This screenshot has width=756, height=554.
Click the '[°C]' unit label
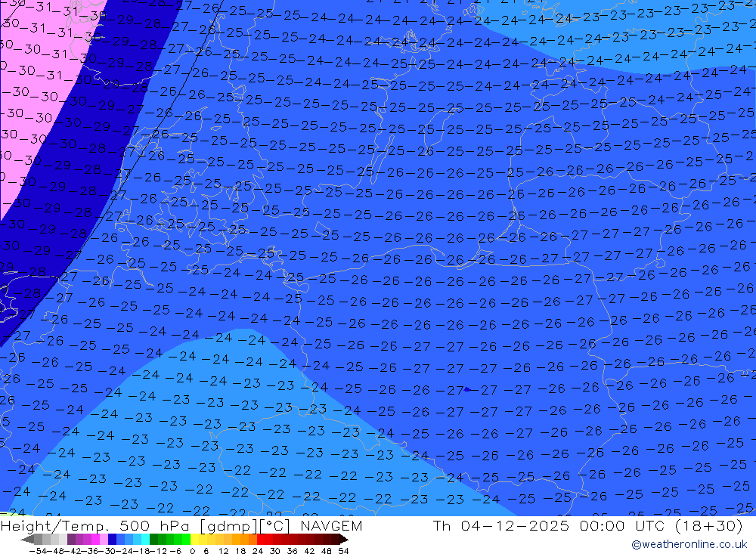click(x=275, y=526)
